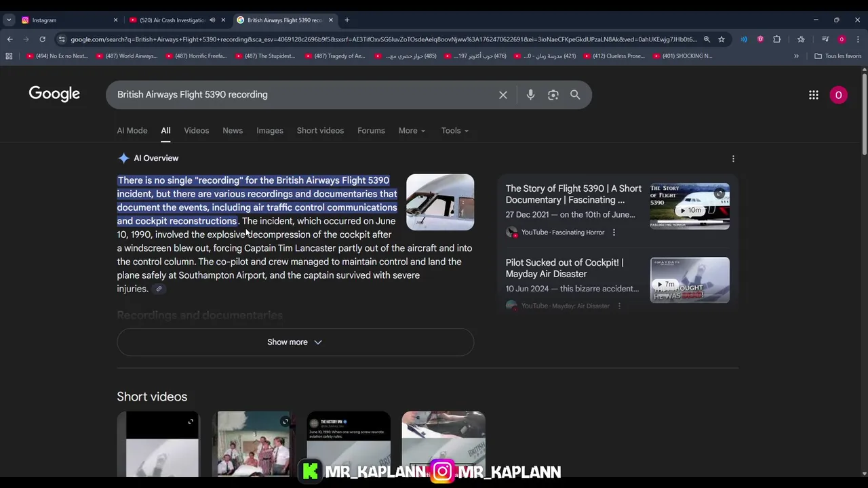The height and width of the screenshot is (488, 868).
Task: Clear the search box with the X icon
Action: click(x=503, y=95)
